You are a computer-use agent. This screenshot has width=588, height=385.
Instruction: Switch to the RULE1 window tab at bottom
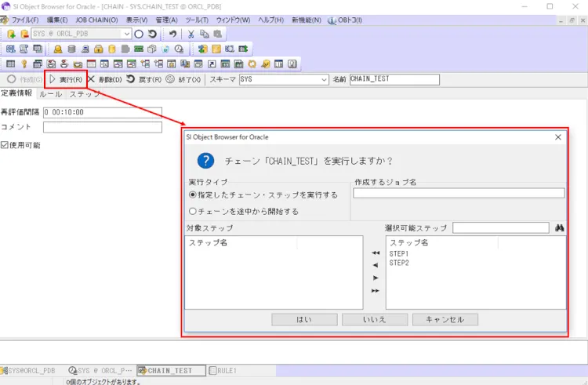tap(223, 370)
